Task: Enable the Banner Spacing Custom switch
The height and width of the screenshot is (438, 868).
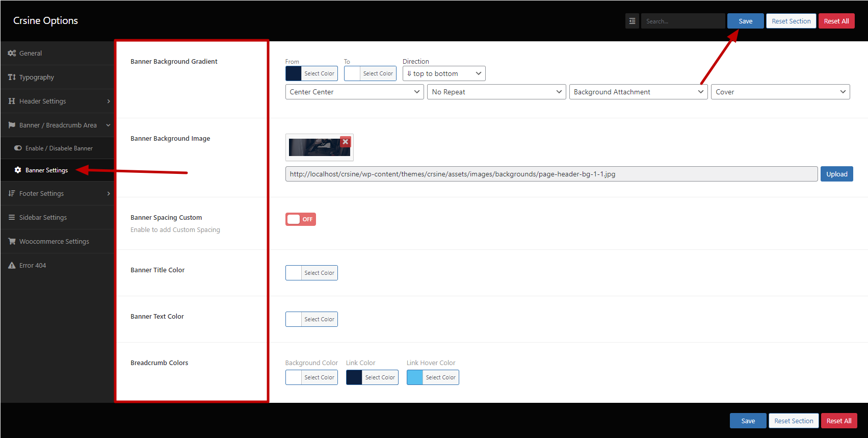Action: (301, 219)
